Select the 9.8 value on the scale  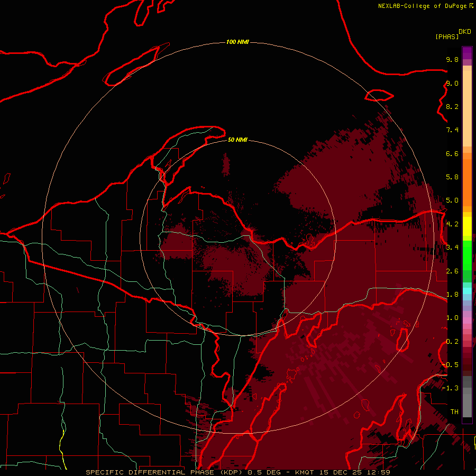[452, 59]
